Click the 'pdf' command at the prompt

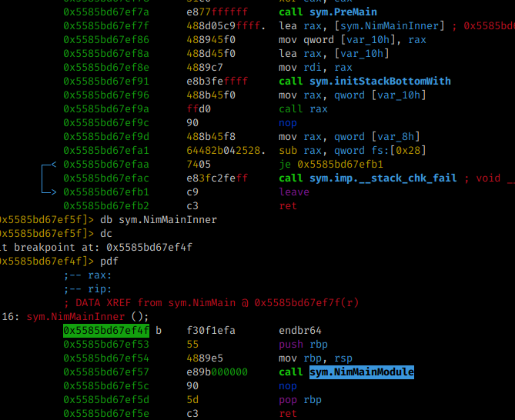point(109,262)
